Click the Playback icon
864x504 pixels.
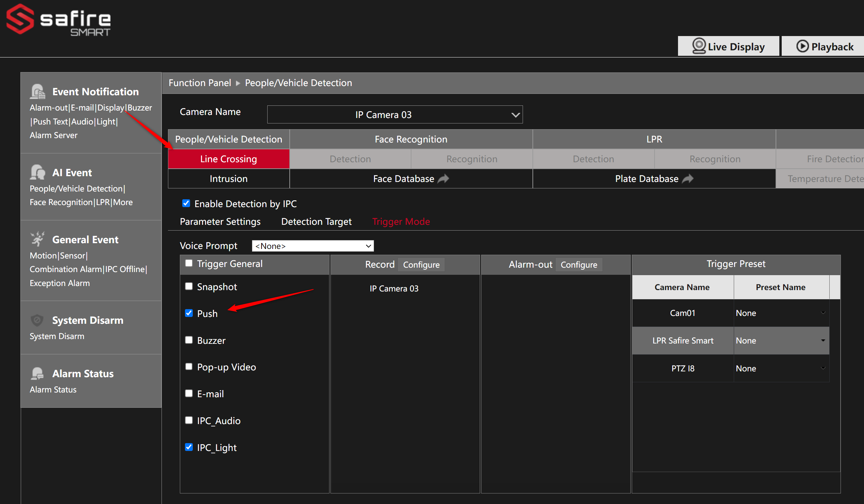click(x=803, y=46)
